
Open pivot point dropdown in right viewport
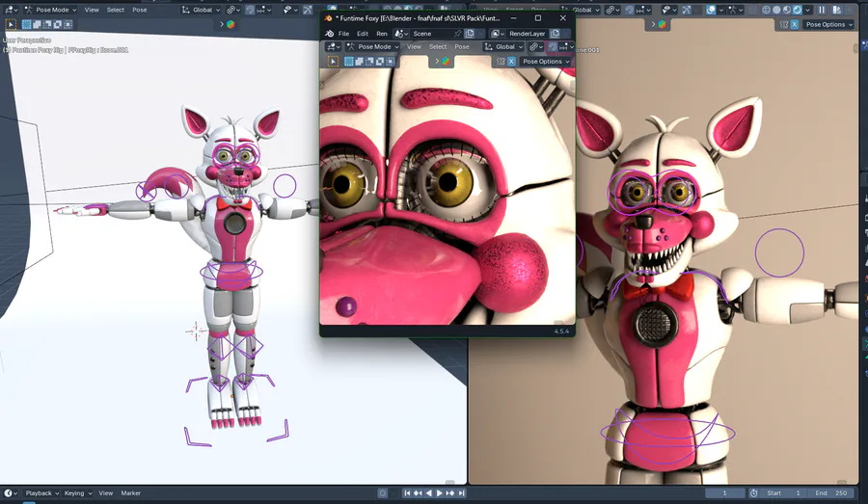click(611, 10)
